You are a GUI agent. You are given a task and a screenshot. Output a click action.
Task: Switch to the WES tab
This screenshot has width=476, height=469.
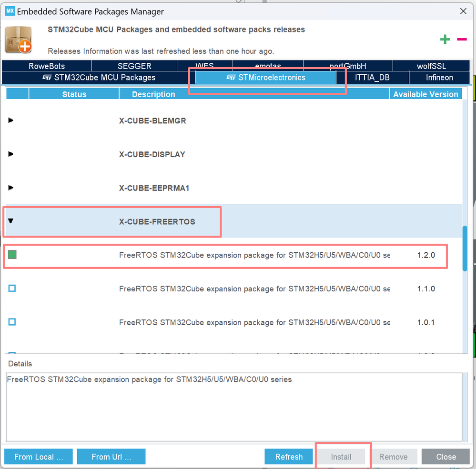(204, 66)
